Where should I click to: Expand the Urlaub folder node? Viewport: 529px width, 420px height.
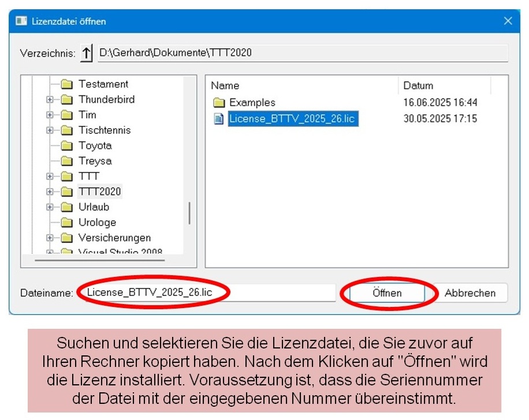click(50, 207)
